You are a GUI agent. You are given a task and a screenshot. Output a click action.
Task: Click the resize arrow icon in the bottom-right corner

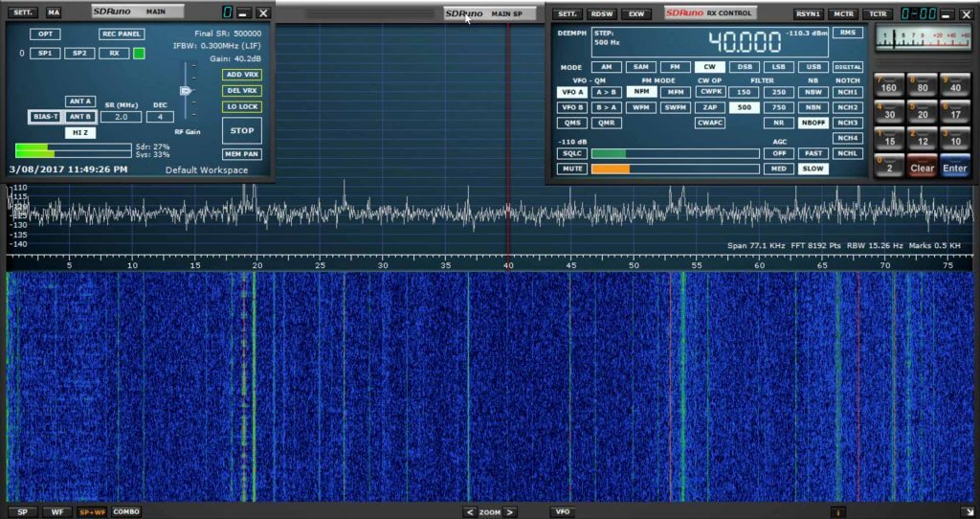pyautogui.click(x=969, y=512)
